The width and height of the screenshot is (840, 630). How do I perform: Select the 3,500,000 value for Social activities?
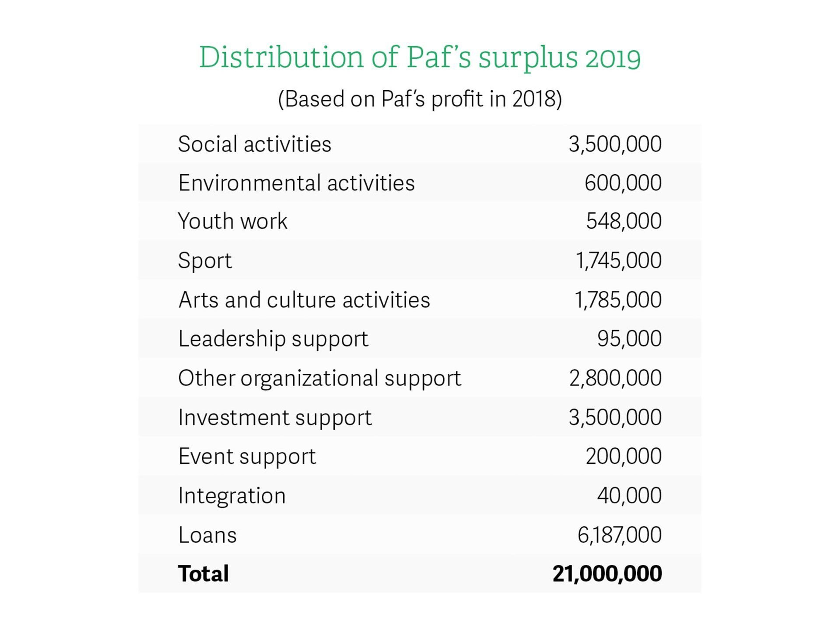tap(615, 144)
